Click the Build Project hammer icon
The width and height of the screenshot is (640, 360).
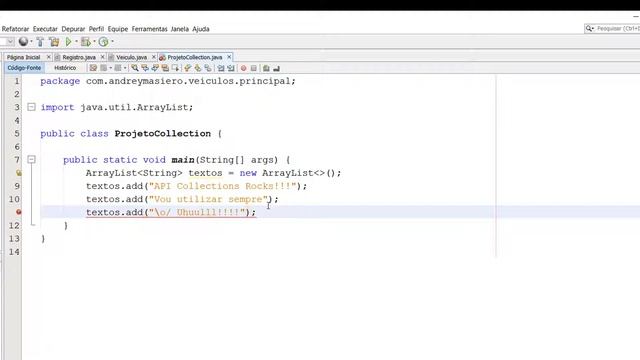tap(40, 42)
